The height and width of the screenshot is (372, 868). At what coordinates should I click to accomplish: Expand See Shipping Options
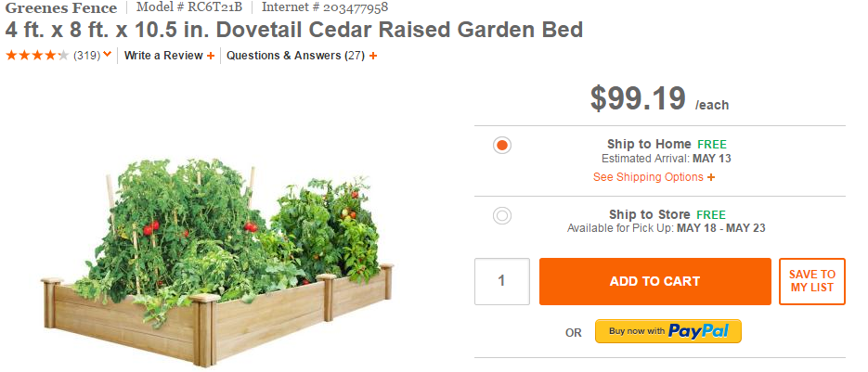[648, 177]
